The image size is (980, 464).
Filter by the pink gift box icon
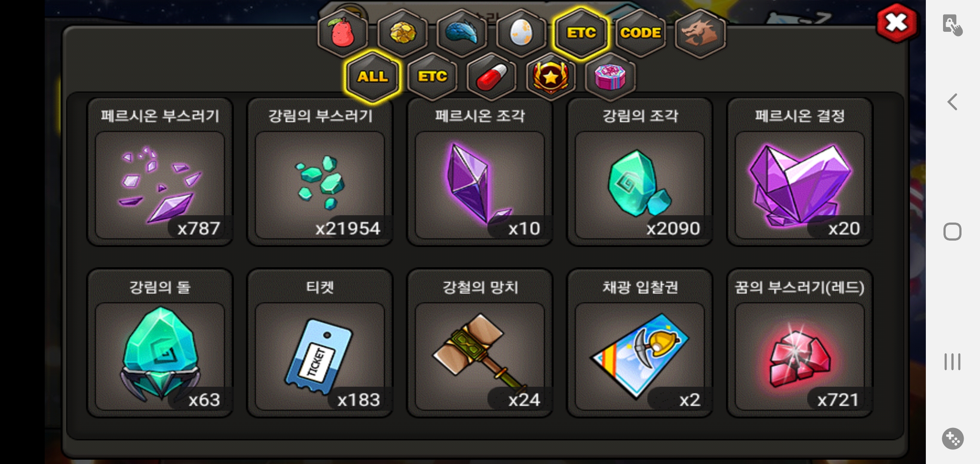click(x=610, y=77)
